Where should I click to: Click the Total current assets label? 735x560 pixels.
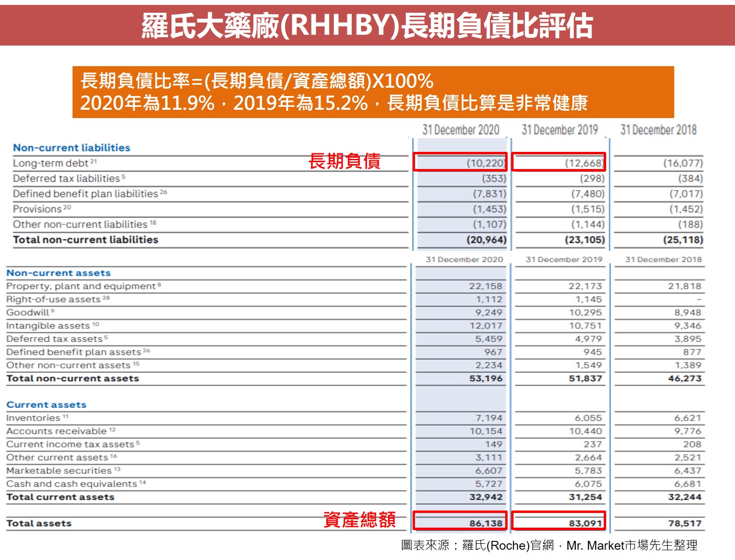[x=60, y=497]
